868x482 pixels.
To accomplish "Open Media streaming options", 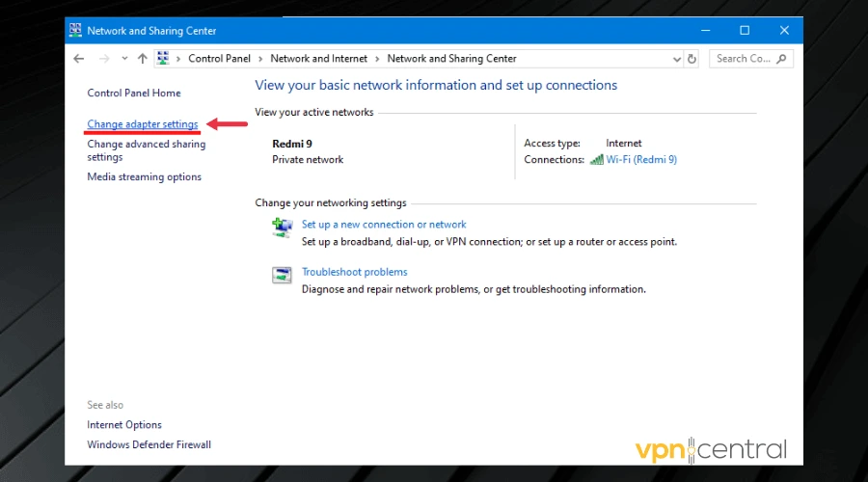I will [x=144, y=177].
